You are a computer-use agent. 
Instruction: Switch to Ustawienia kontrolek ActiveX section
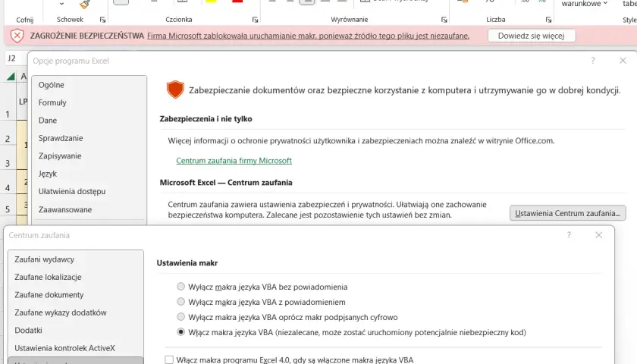coord(76,348)
